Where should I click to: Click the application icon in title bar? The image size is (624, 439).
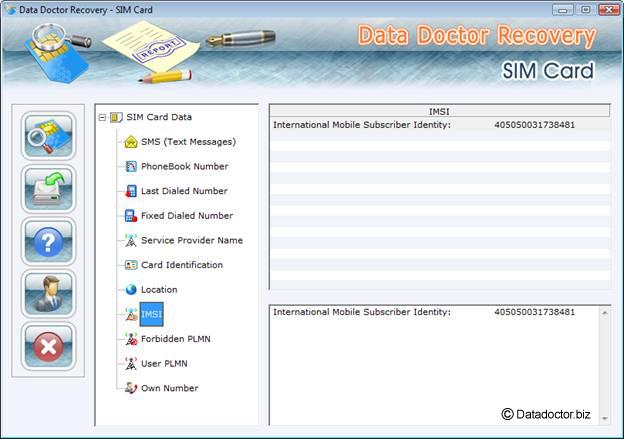(11, 9)
